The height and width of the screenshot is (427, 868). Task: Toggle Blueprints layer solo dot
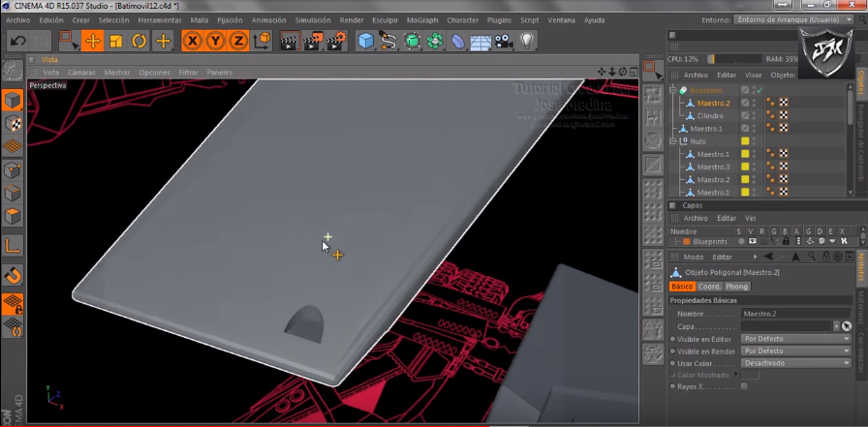click(741, 242)
